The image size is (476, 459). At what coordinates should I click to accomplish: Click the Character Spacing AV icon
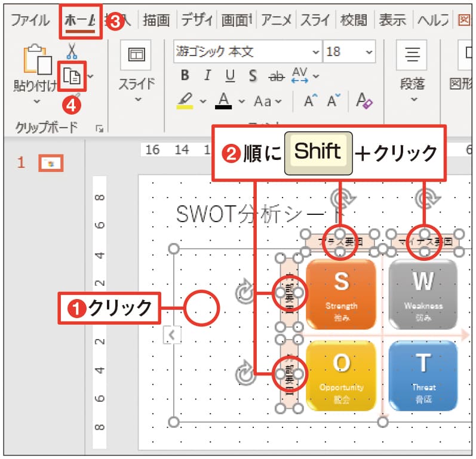(300, 75)
